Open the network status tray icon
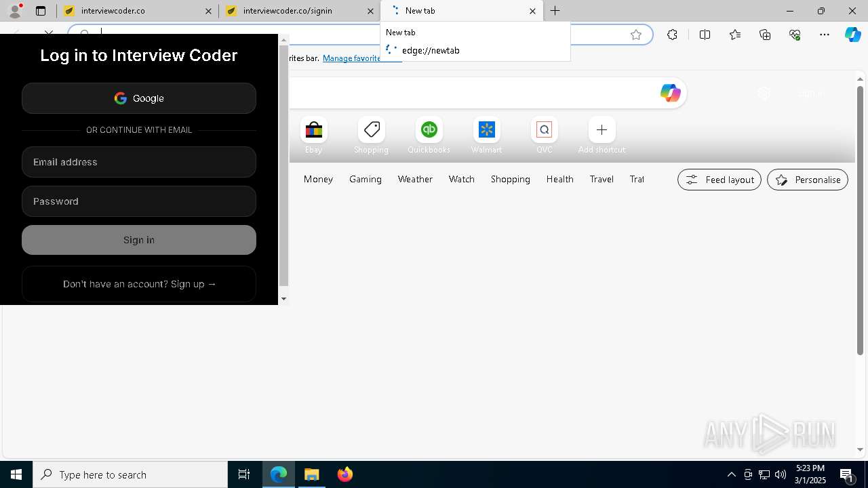This screenshot has width=868, height=488. [764, 474]
